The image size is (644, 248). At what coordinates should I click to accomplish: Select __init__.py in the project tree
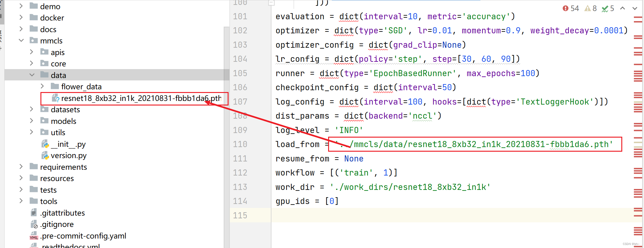68,144
